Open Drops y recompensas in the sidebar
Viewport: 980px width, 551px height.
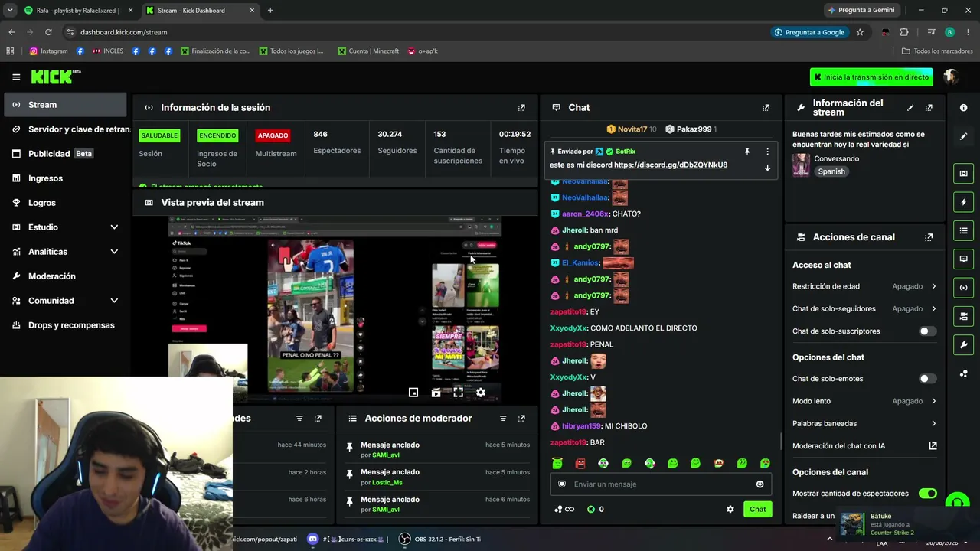[65, 325]
